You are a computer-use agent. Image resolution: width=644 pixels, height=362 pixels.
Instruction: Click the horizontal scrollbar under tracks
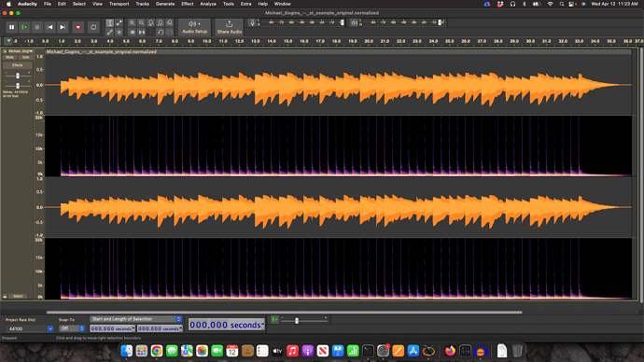coord(285,313)
